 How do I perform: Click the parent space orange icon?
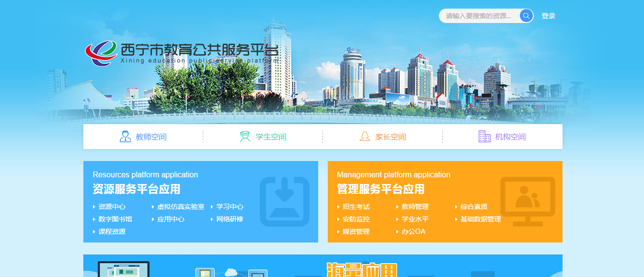click(x=365, y=137)
